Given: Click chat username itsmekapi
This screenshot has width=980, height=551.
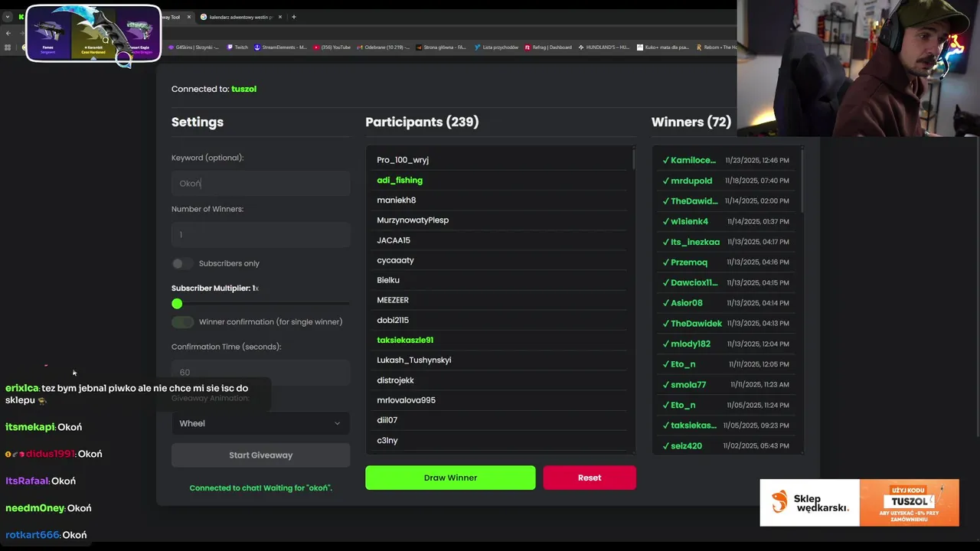Looking at the screenshot, I should point(30,427).
